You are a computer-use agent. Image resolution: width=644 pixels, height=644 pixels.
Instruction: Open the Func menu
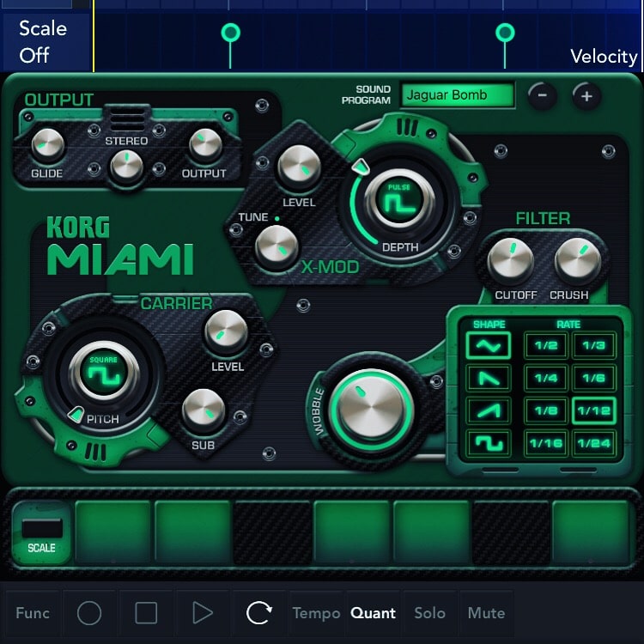[x=33, y=613]
